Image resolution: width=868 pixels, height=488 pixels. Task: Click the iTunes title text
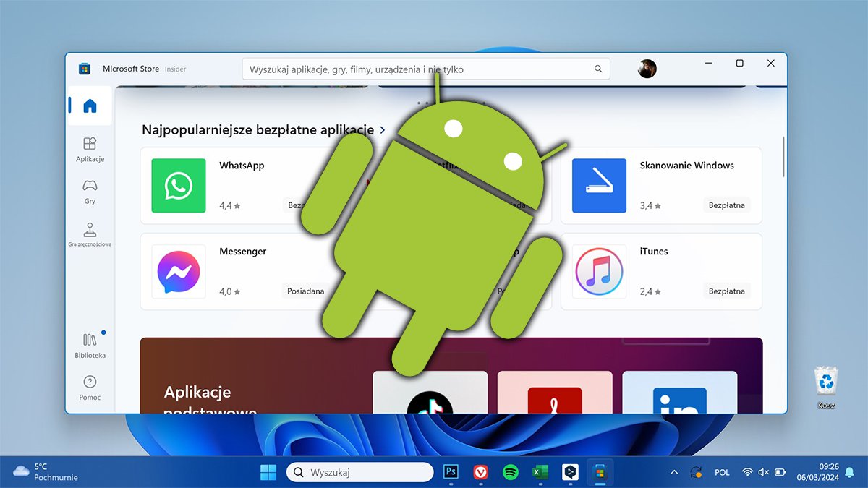(654, 252)
